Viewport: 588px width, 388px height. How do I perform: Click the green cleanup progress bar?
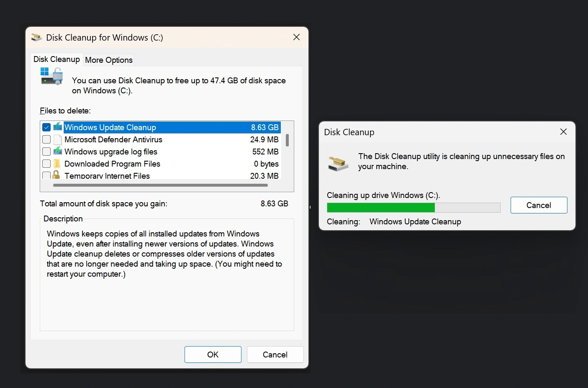coord(380,207)
